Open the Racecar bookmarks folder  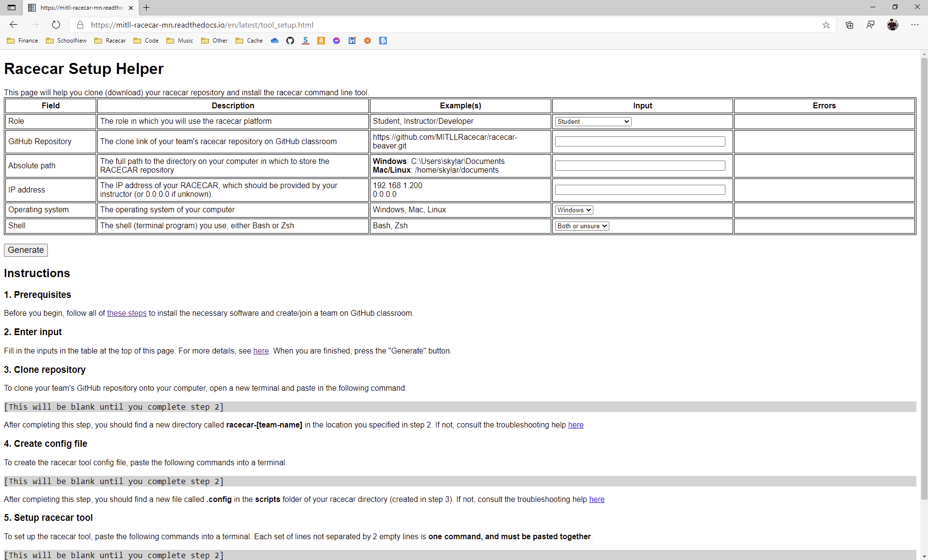pos(110,41)
